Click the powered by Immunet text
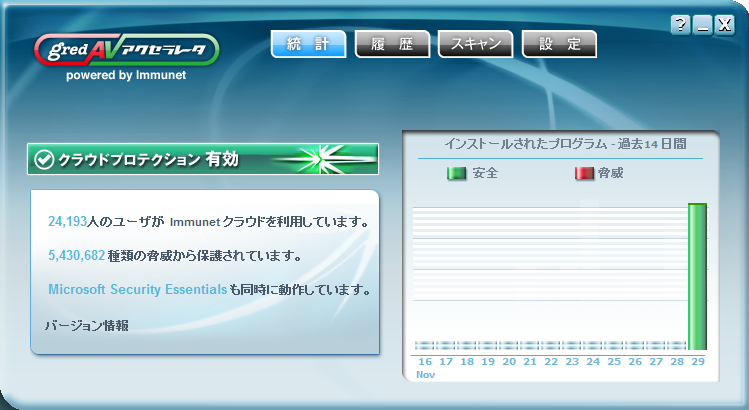This screenshot has height=410, width=749. [x=126, y=75]
